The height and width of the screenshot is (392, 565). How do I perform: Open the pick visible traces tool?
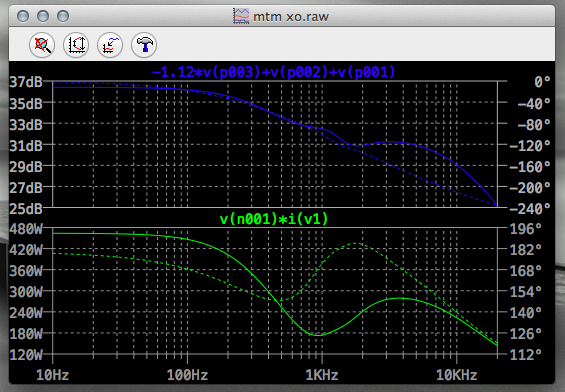pos(110,45)
